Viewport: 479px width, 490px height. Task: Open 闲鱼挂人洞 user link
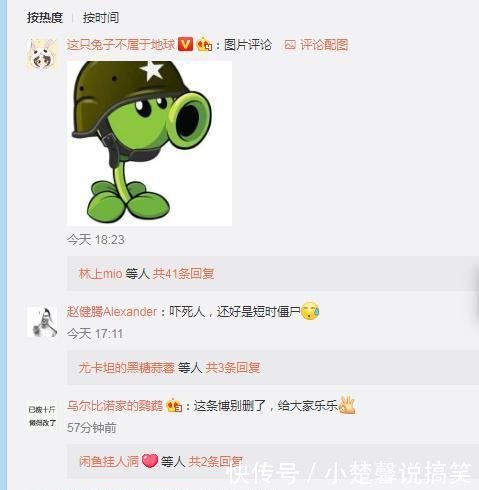(109, 462)
